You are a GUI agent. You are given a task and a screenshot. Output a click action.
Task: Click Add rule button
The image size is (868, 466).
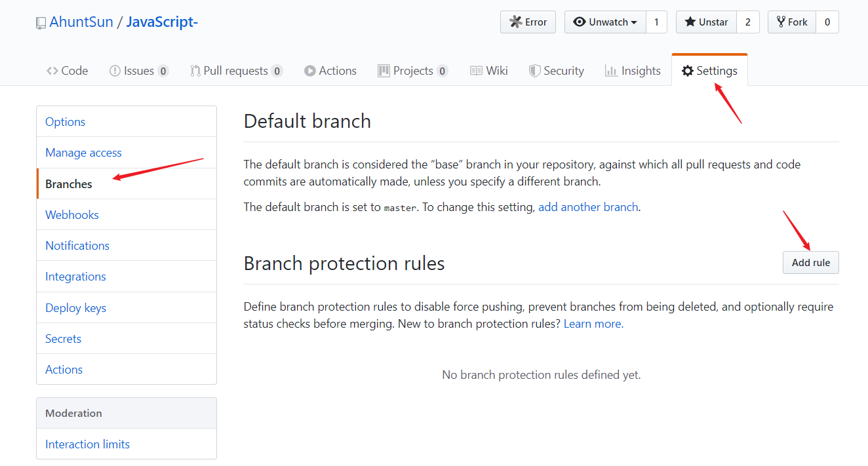click(x=810, y=263)
